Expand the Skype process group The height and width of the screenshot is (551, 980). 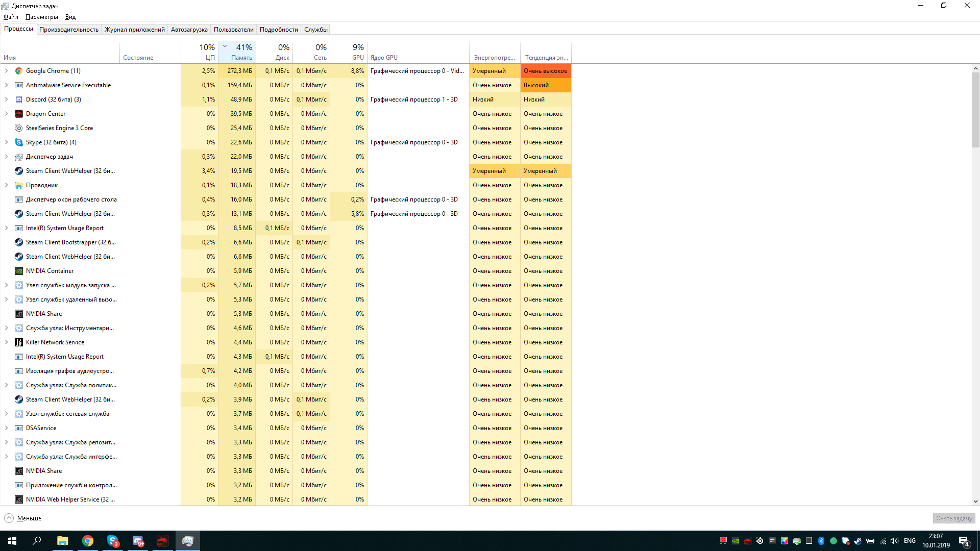7,142
